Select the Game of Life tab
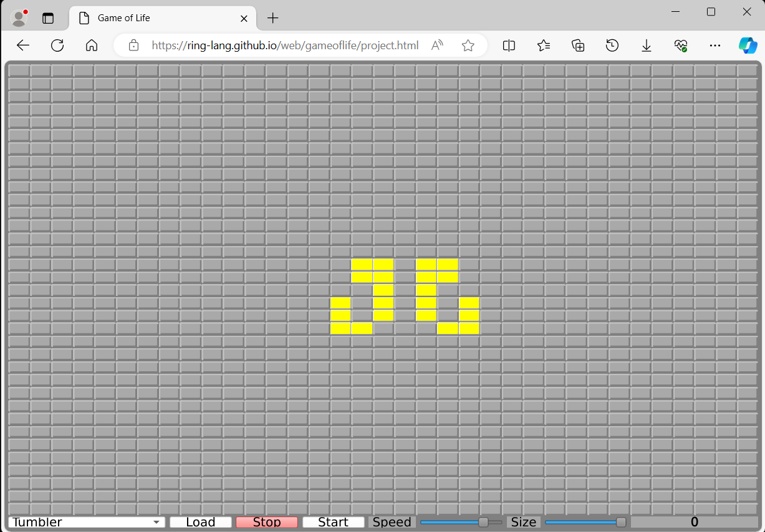Screen dimensions: 765x532 tap(163, 18)
